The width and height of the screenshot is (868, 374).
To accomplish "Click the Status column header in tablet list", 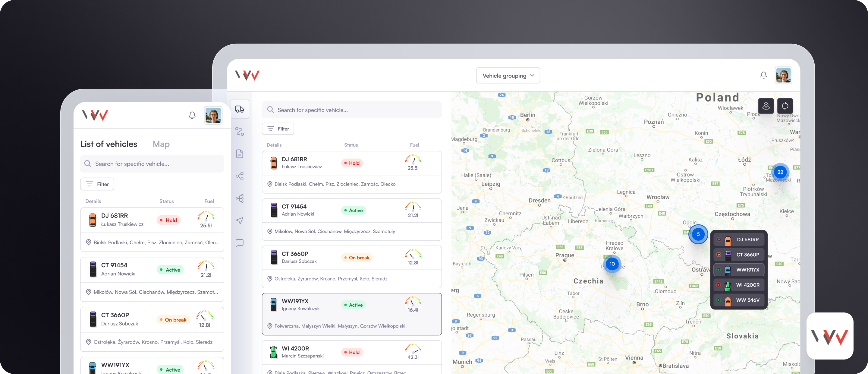I will pyautogui.click(x=351, y=145).
